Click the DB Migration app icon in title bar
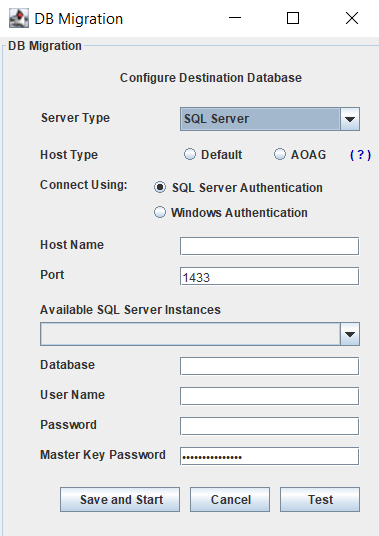Image resolution: width=379 pixels, height=536 pixels. [x=18, y=18]
